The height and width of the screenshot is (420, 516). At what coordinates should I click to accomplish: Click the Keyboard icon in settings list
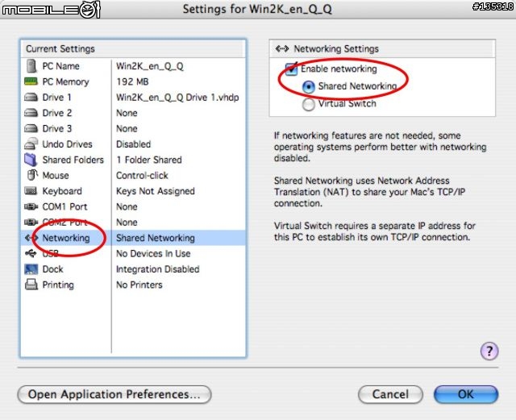[x=31, y=190]
